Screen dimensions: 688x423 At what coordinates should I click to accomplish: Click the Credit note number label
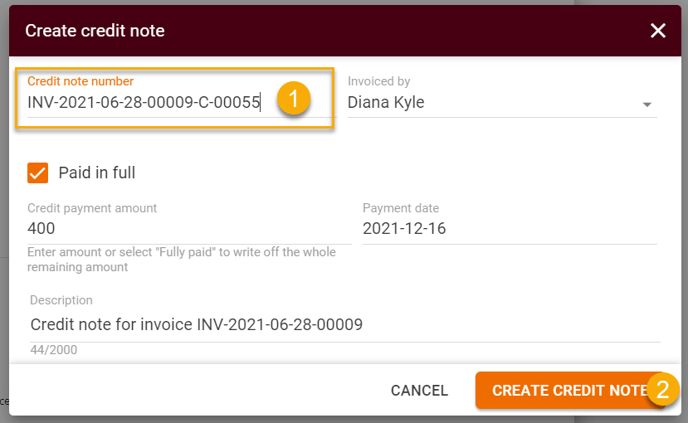pos(80,81)
